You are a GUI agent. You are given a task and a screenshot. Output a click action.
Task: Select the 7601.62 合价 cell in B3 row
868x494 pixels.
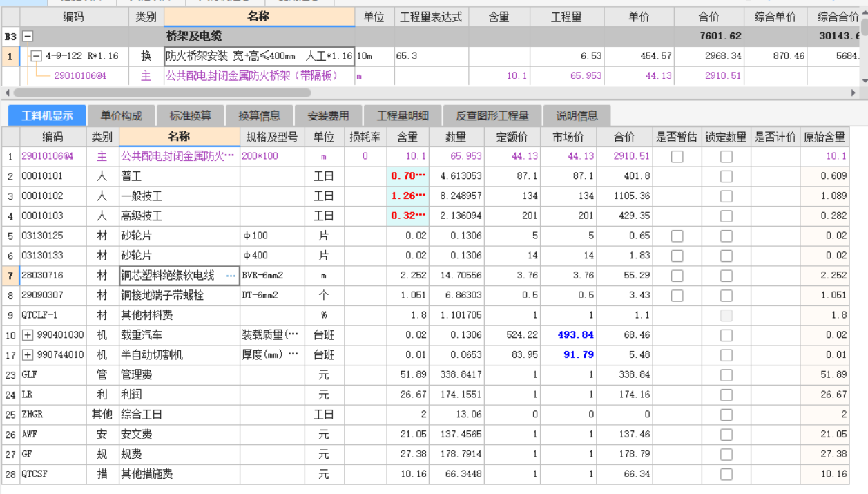click(x=709, y=36)
